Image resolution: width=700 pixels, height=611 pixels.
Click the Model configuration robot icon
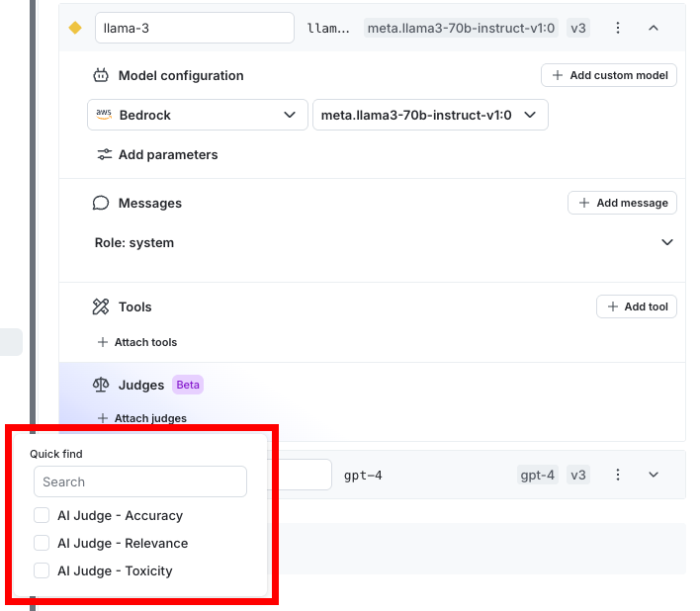tap(101, 75)
